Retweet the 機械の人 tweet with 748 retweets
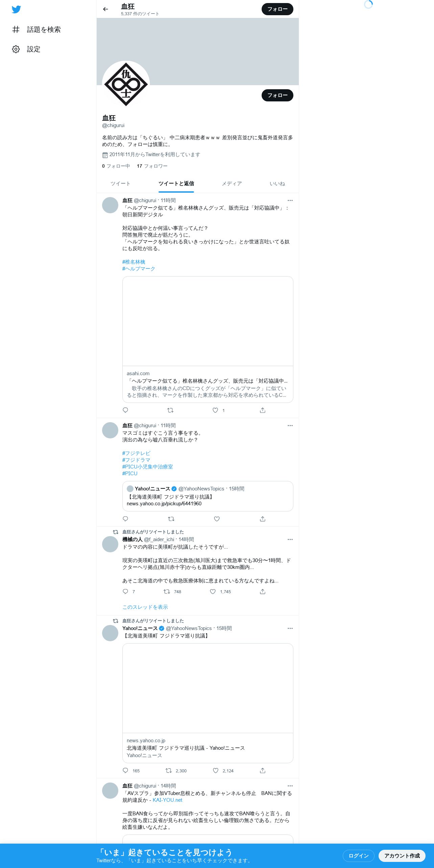The width and height of the screenshot is (434, 868). 167,592
